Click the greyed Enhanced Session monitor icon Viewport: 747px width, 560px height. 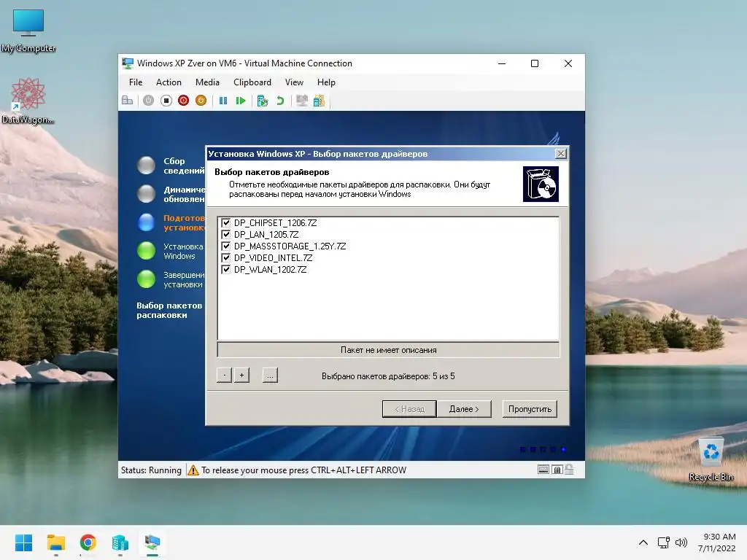point(302,101)
